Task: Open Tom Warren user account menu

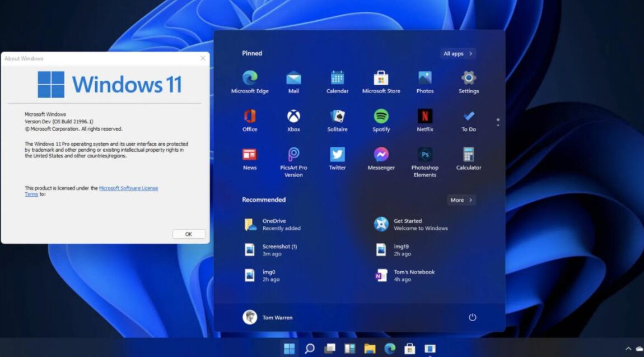Action: point(268,317)
